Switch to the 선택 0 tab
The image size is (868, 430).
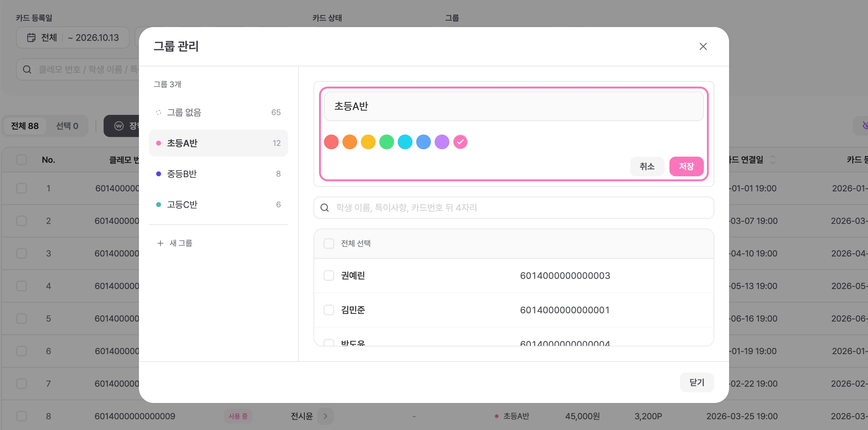[x=67, y=126]
